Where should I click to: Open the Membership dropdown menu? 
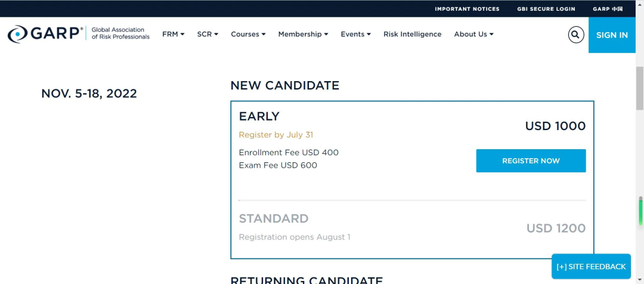point(303,35)
